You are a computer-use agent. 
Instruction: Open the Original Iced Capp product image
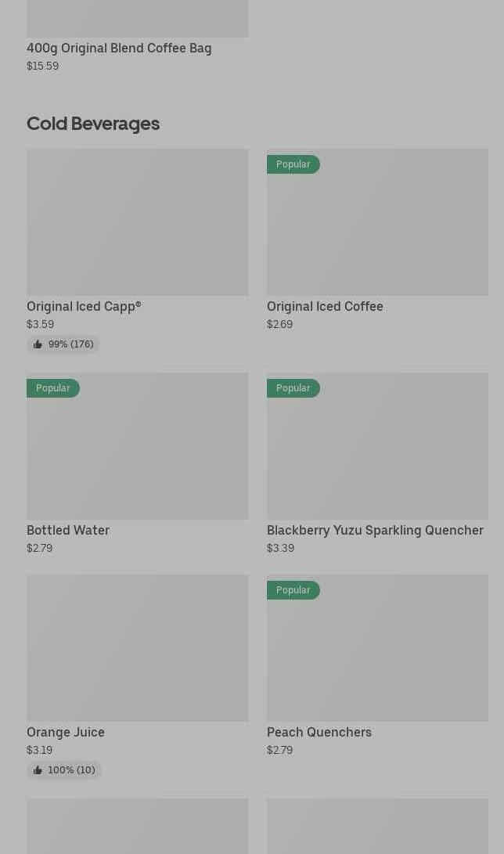tap(137, 222)
